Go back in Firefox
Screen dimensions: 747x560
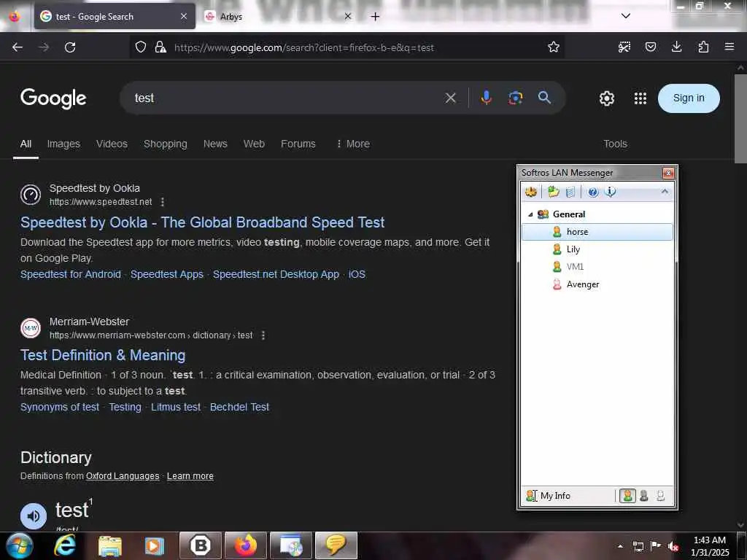point(18,47)
